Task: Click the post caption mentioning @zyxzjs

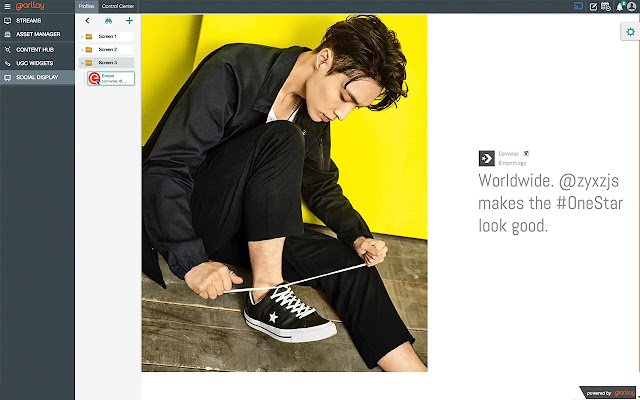Action: (x=551, y=203)
